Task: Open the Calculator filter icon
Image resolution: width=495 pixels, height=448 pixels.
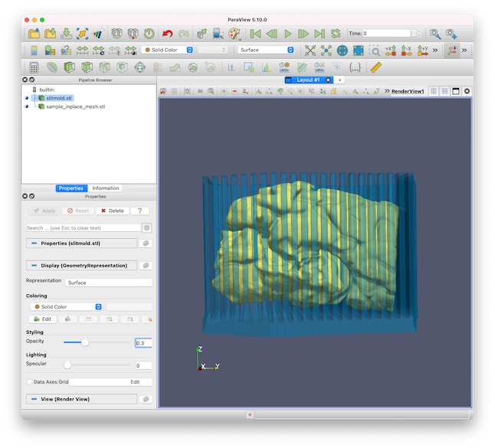Action: point(34,67)
